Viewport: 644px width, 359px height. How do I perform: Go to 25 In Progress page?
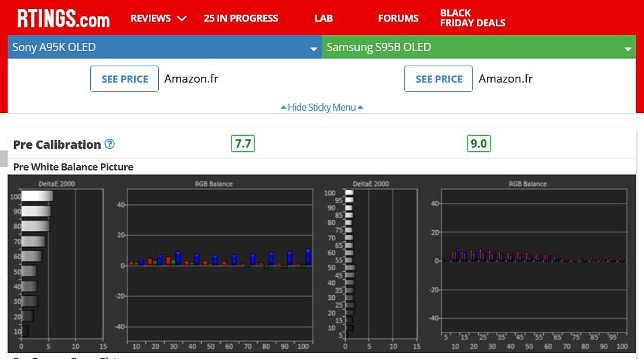click(241, 18)
